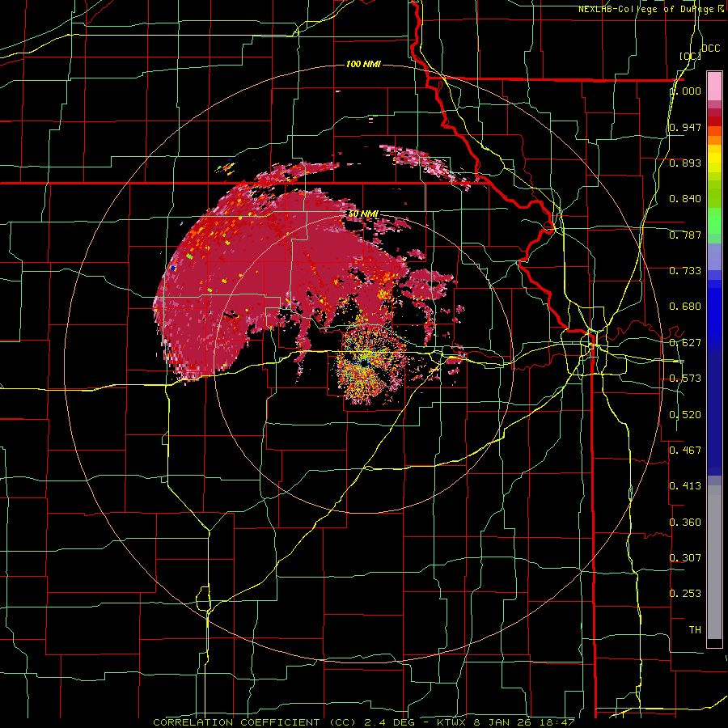Image resolution: width=728 pixels, height=728 pixels.
Task: Select the DCC product label
Action: coord(710,49)
